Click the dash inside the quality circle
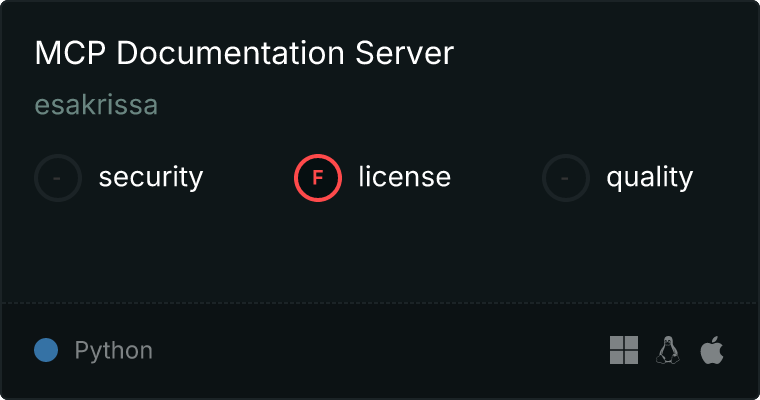 tap(566, 178)
